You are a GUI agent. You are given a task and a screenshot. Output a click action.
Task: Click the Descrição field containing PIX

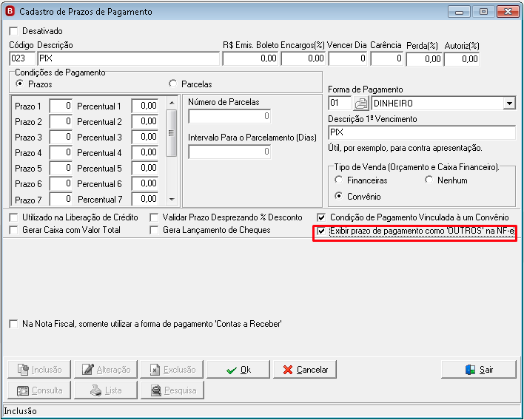(x=129, y=58)
